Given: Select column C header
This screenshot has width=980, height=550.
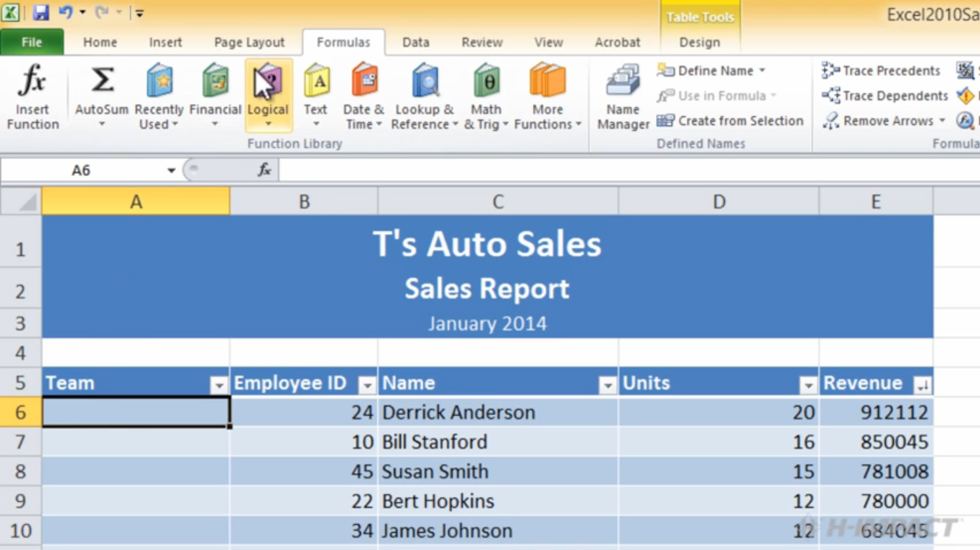Looking at the screenshot, I should 497,202.
